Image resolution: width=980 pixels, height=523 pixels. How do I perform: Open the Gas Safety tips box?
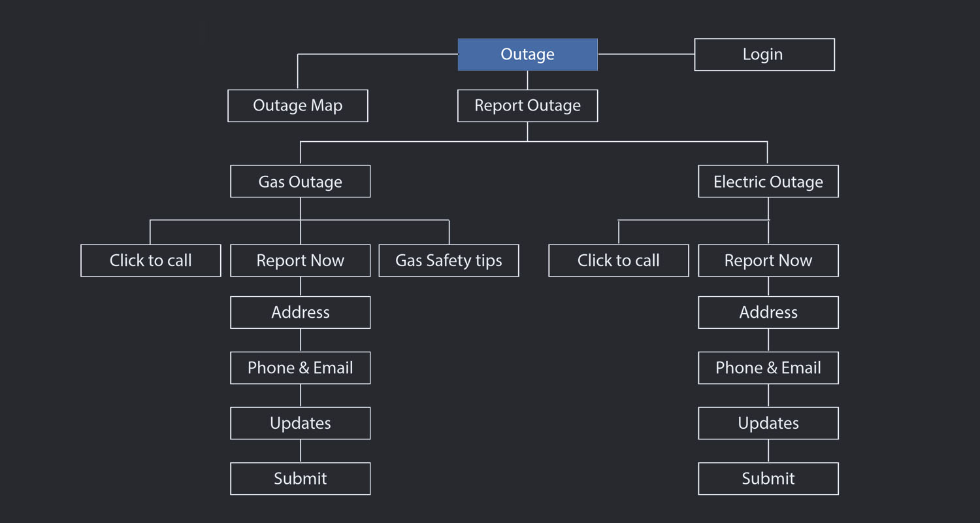point(448,261)
